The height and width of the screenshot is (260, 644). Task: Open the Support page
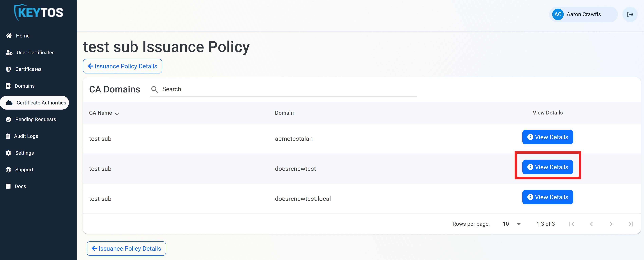(24, 169)
